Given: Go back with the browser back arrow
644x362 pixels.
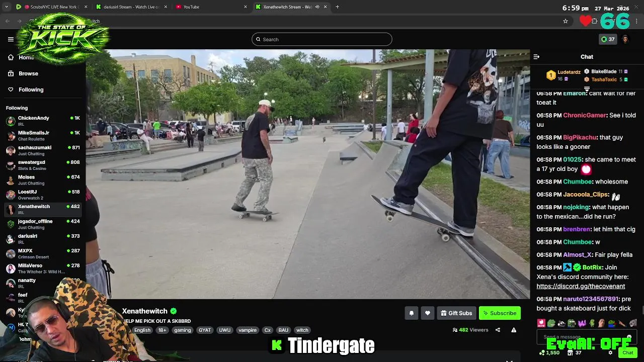Looking at the screenshot, I should [8, 21].
